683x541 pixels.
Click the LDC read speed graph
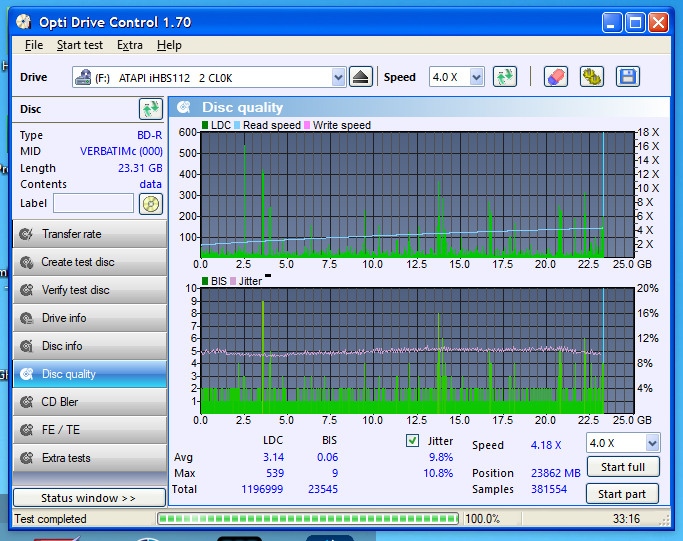pyautogui.click(x=417, y=194)
